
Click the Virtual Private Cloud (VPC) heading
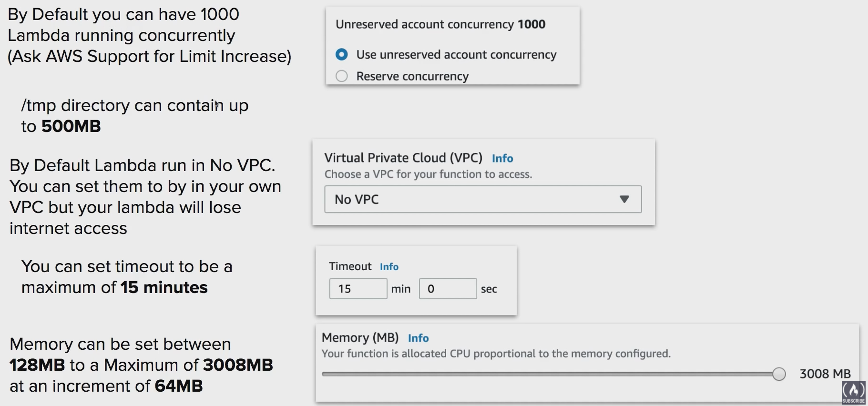pyautogui.click(x=403, y=158)
